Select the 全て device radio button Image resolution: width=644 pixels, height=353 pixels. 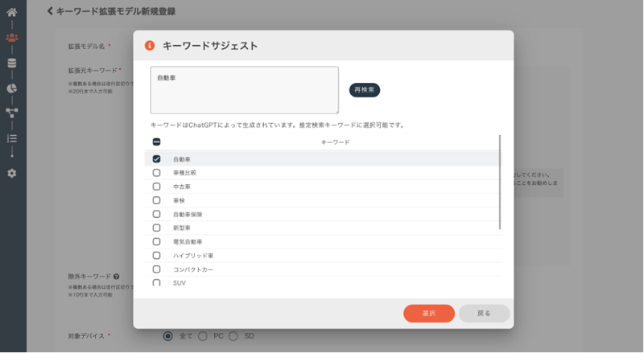167,336
